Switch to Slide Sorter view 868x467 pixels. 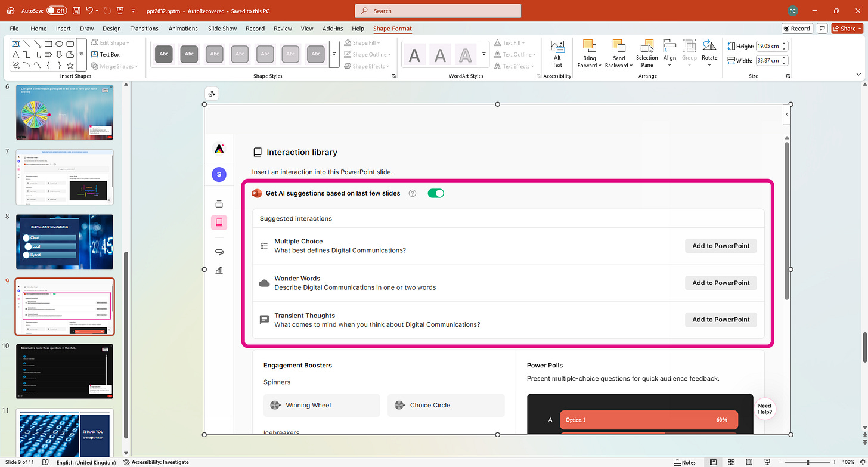coord(730,462)
